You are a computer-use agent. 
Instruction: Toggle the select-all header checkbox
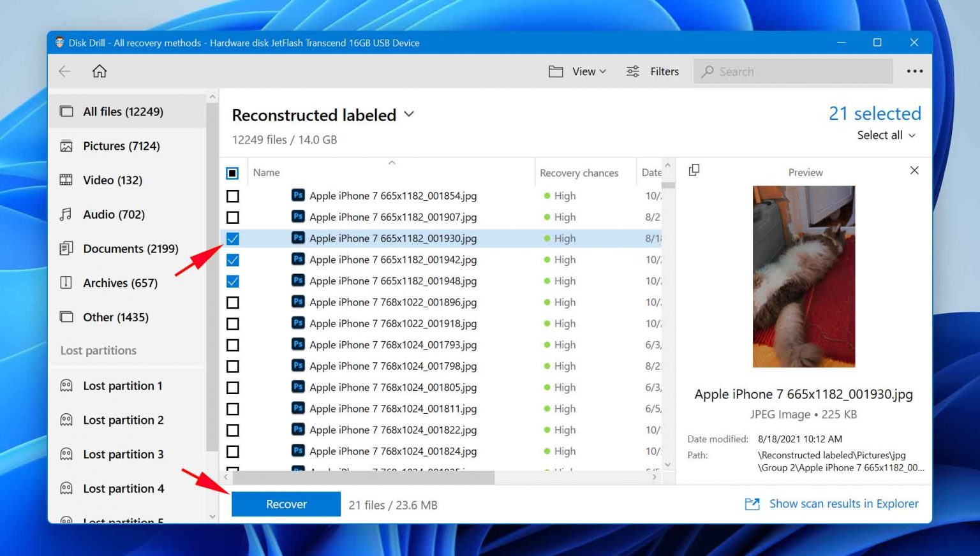coord(232,173)
